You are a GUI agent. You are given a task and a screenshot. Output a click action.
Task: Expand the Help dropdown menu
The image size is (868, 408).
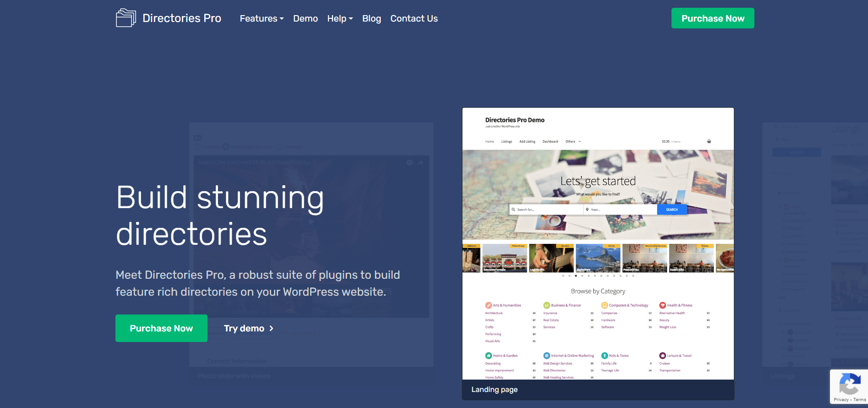pos(340,18)
